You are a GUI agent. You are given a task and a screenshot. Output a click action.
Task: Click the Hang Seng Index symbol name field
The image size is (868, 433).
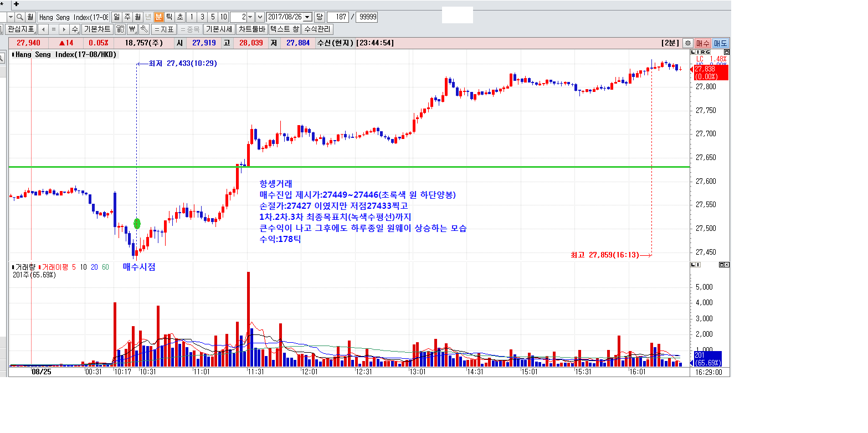point(73,17)
